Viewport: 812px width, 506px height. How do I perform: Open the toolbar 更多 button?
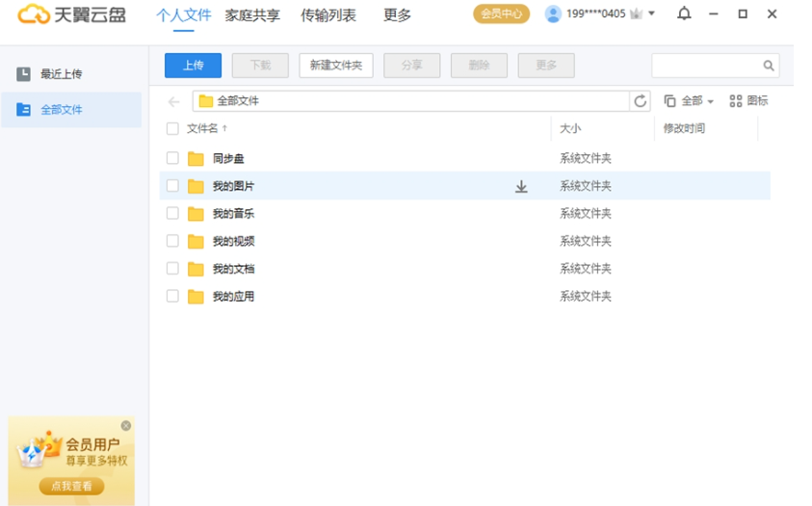(546, 66)
